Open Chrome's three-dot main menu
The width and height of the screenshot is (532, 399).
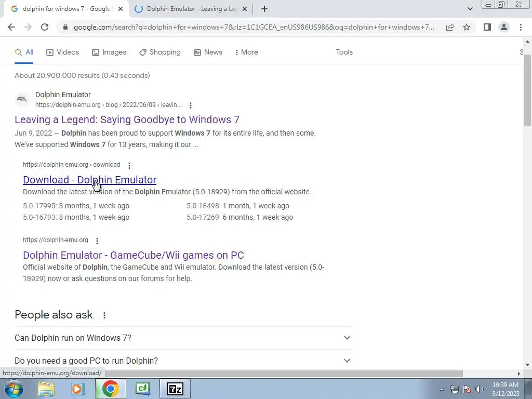521,27
